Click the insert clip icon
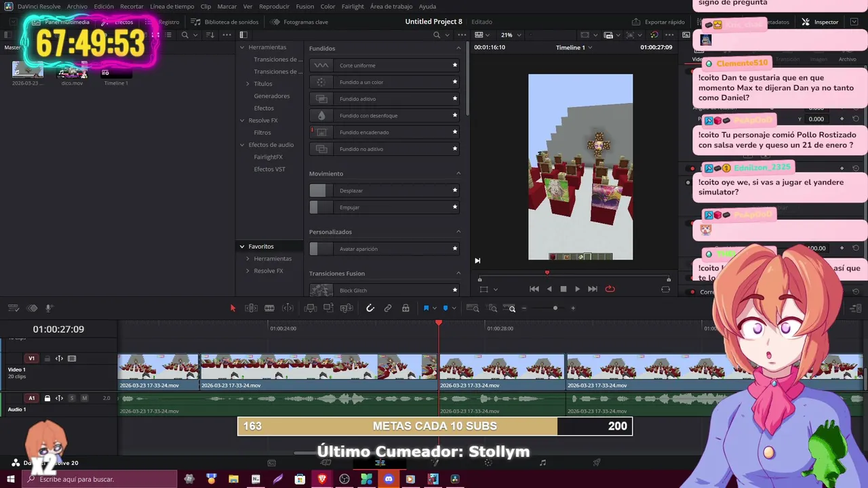Image resolution: width=868 pixels, height=488 pixels. [x=310, y=308]
